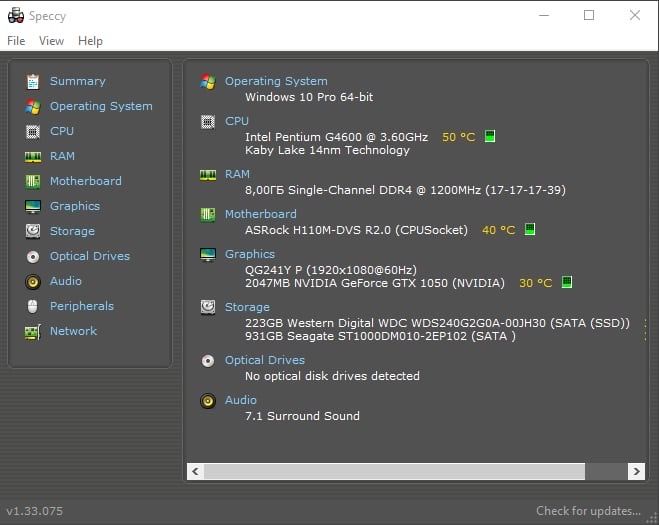The height and width of the screenshot is (525, 659).
Task: Open Peripherals section in sidebar
Action: pos(82,306)
